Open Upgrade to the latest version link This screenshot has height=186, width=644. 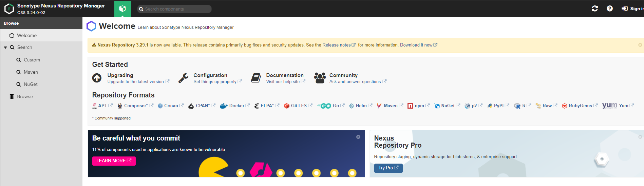(138, 82)
